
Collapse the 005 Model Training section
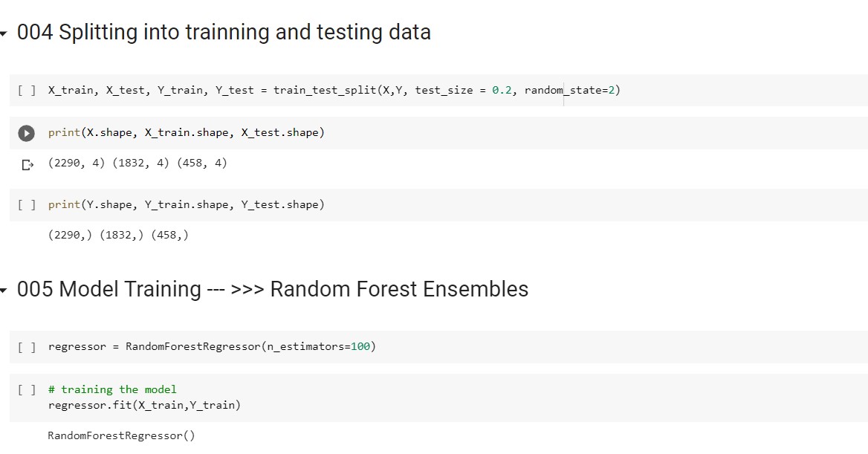pos(5,290)
